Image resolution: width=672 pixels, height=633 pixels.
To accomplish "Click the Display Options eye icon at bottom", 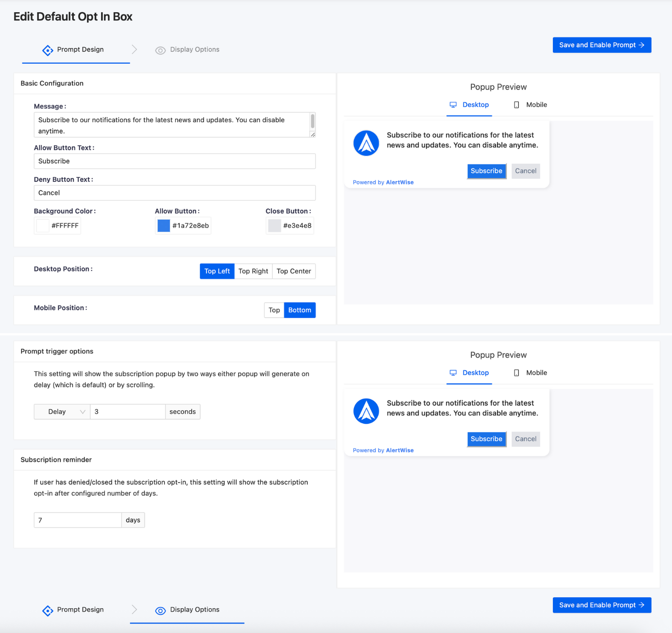I will 161,611.
